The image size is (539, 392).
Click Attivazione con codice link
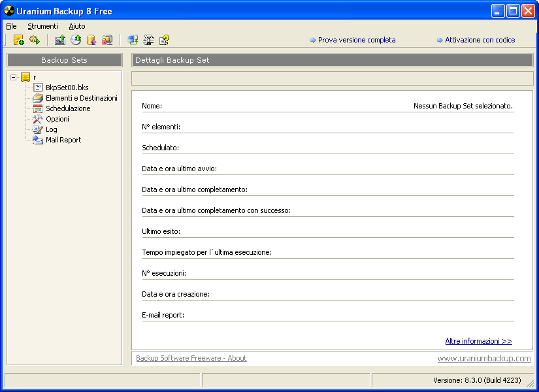pyautogui.click(x=480, y=40)
